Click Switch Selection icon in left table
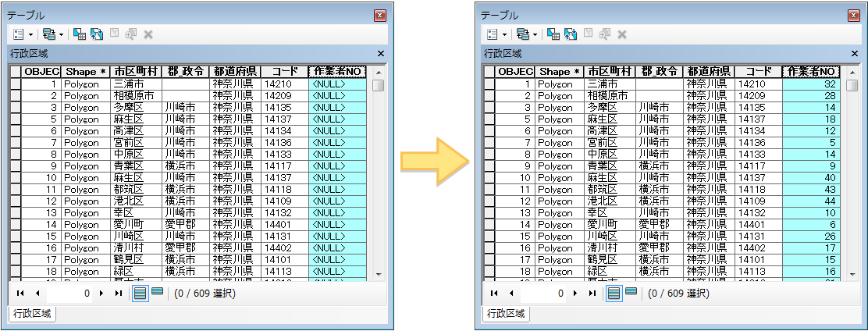Viewport: 868px width, 331px height. pyautogui.click(x=97, y=34)
